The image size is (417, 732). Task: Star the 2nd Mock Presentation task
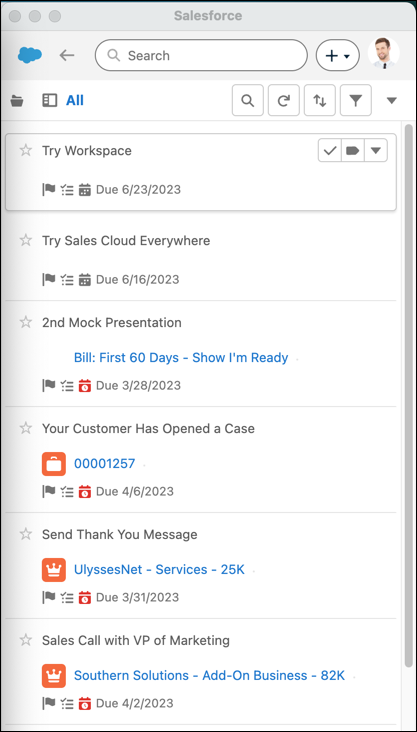coord(26,322)
